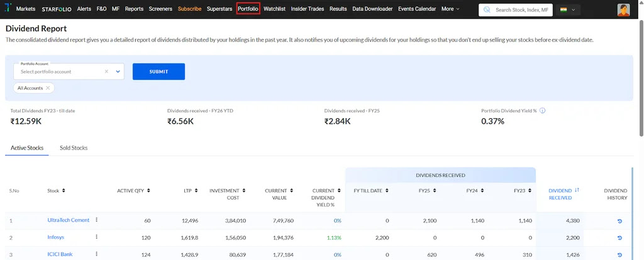Click the Trendlyne logo icon
Image resolution: width=644 pixels, height=260 pixels.
pos(8,9)
